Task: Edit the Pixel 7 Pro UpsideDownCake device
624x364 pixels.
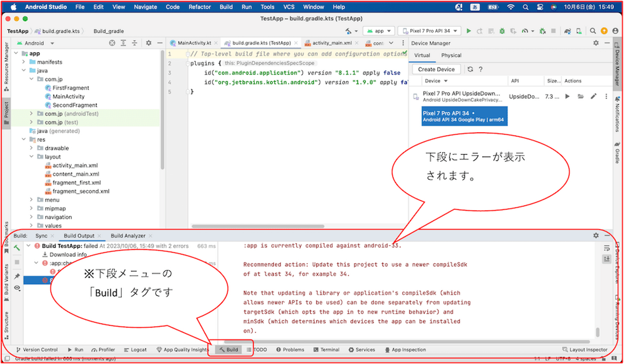Action: click(x=594, y=96)
